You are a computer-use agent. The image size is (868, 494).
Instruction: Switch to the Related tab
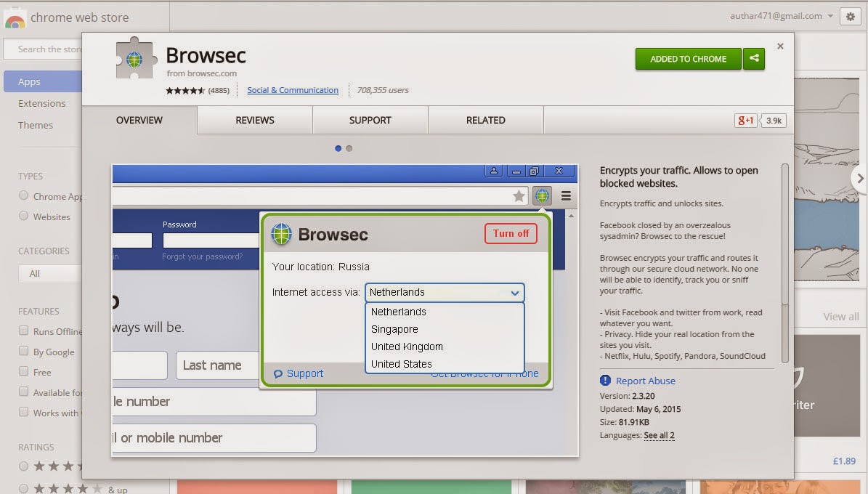click(485, 120)
